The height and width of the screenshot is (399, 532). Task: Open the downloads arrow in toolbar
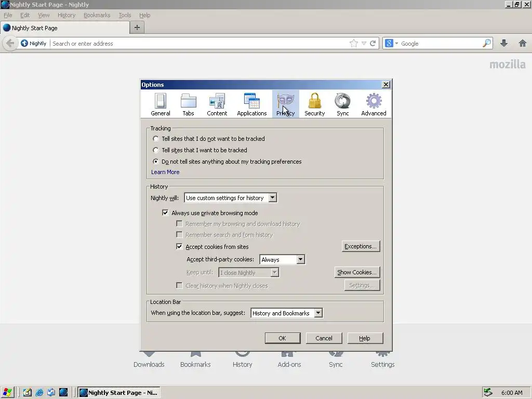pos(504,44)
